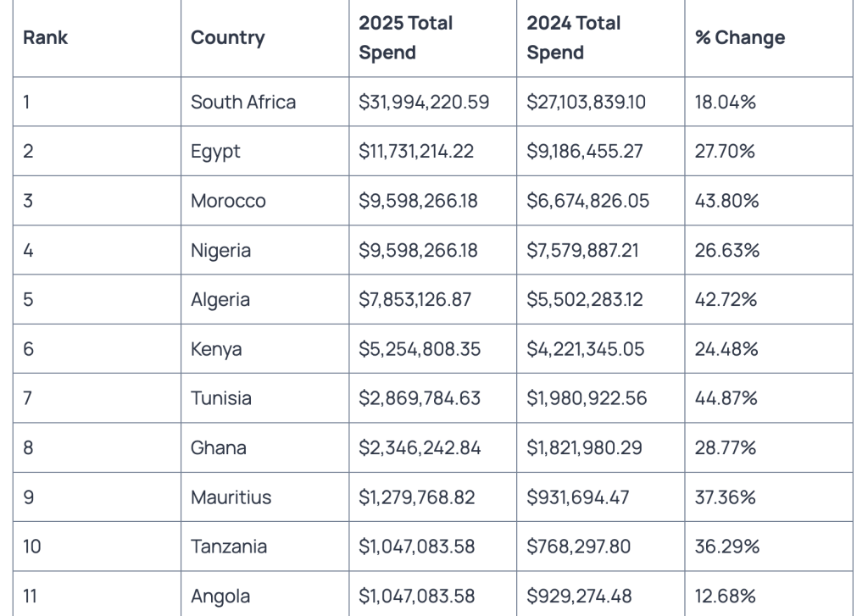This screenshot has width=868, height=616.
Task: Select Kenya's 2024 spend of $4,221,345.05
Action: click(x=585, y=349)
